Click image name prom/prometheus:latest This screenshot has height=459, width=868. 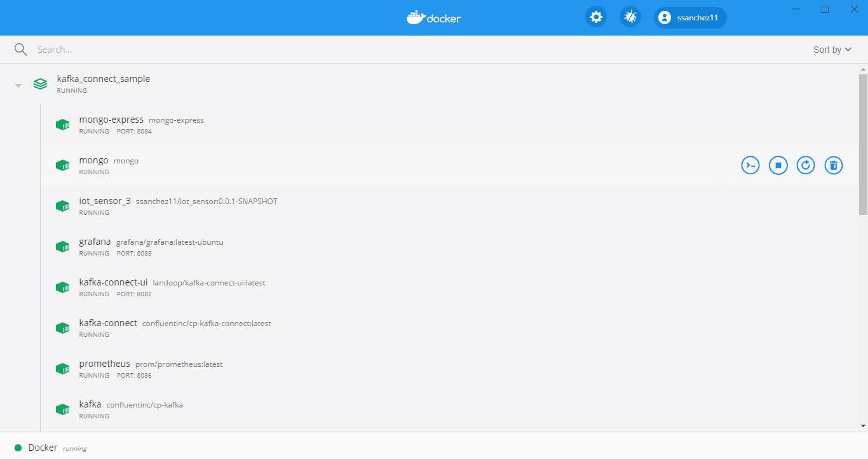tap(179, 364)
